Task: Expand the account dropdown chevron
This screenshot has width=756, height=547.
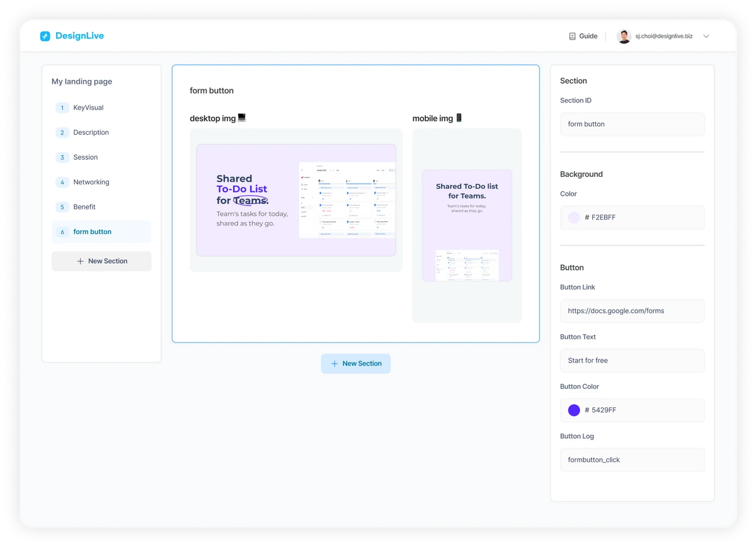Action: coord(706,36)
